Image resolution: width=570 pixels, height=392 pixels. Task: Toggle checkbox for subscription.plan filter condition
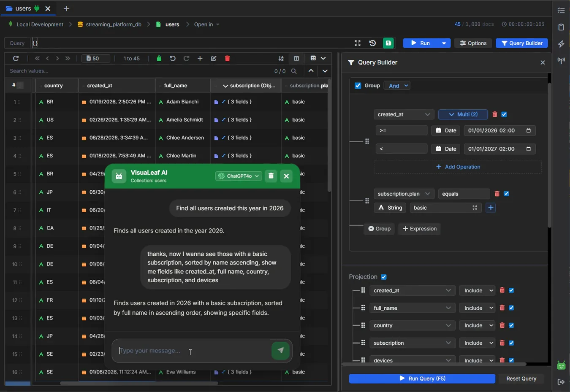[506, 194]
